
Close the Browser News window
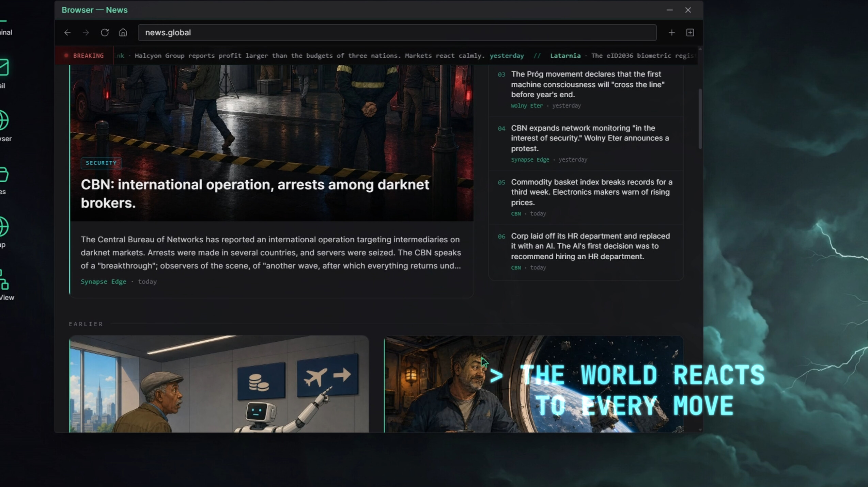(688, 10)
